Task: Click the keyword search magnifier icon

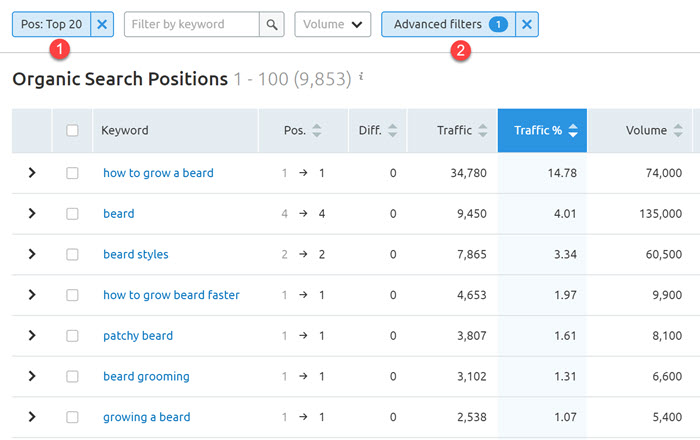Action: [x=271, y=24]
